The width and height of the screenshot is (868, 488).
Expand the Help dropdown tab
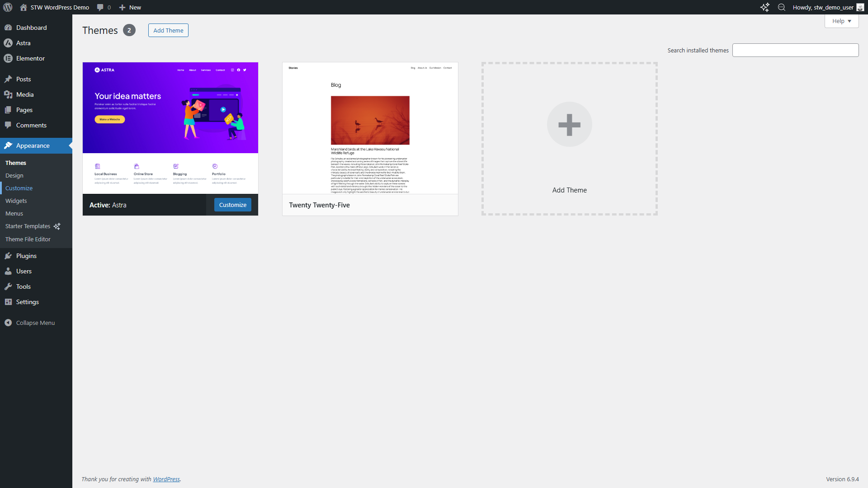coord(842,21)
